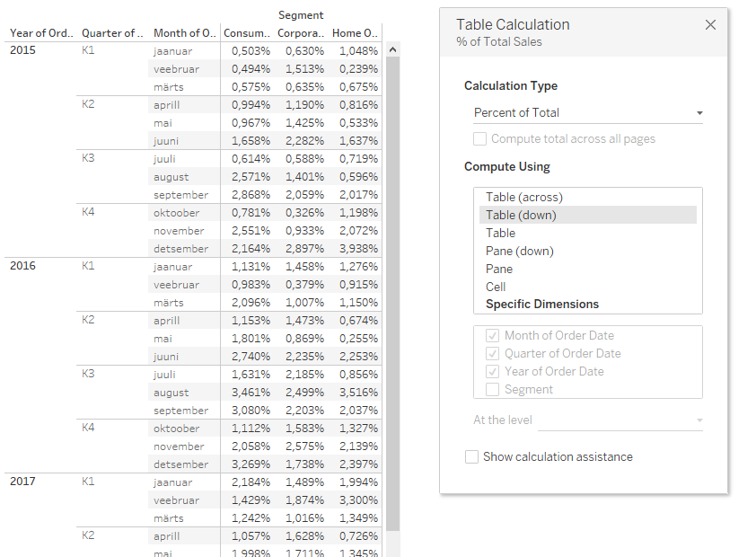Image resolution: width=756 pixels, height=557 pixels.
Task: Select Cell in Compute Using list
Action: [x=496, y=287]
